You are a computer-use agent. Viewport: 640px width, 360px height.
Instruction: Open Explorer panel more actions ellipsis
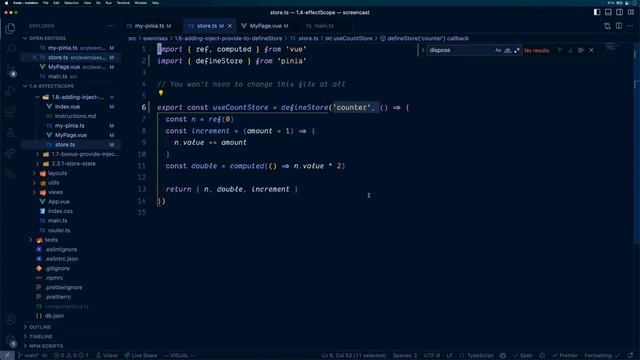(111, 26)
